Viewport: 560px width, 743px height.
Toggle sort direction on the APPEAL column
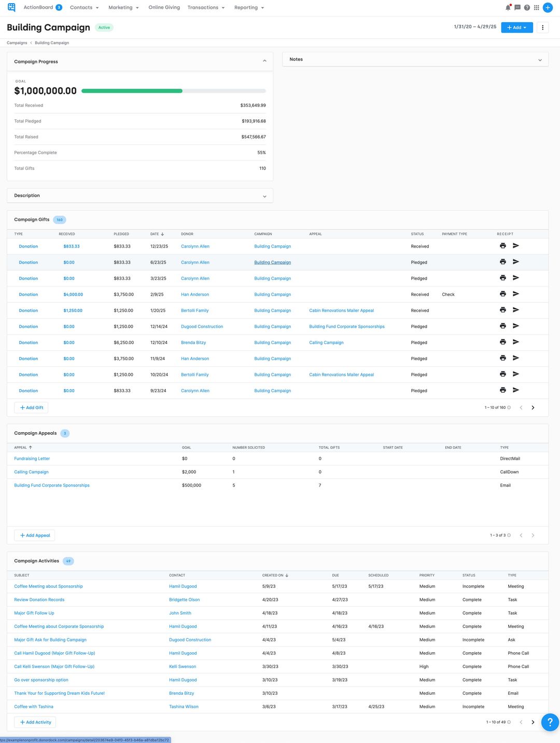[x=30, y=447]
